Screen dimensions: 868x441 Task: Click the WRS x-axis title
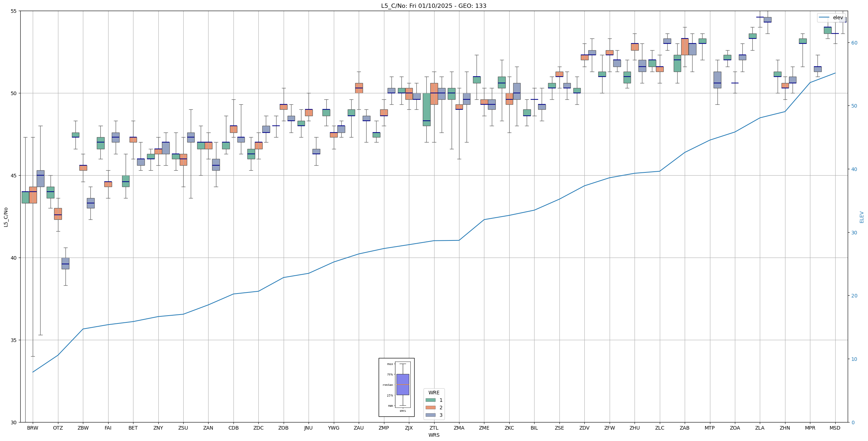433,435
